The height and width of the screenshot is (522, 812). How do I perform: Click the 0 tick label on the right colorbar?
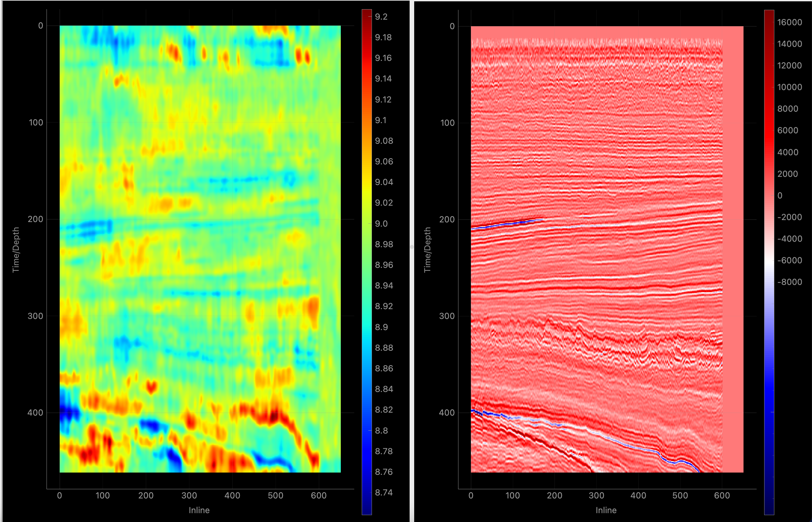click(x=780, y=196)
